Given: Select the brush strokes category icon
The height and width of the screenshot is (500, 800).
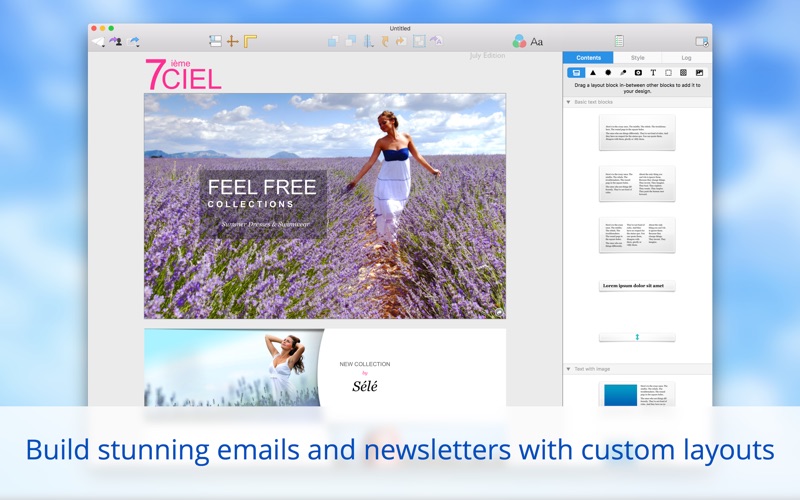Looking at the screenshot, I should click(x=623, y=73).
